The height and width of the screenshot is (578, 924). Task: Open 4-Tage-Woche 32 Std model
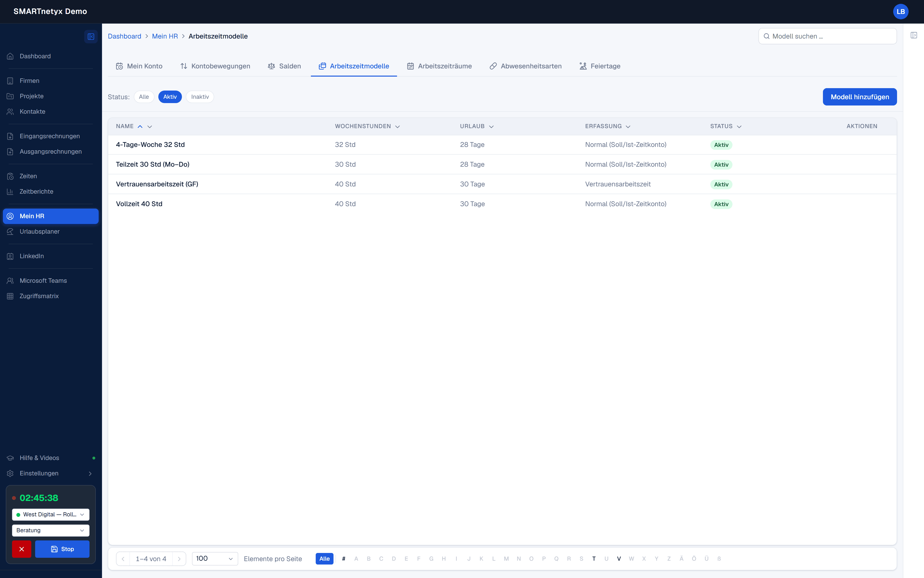point(150,144)
